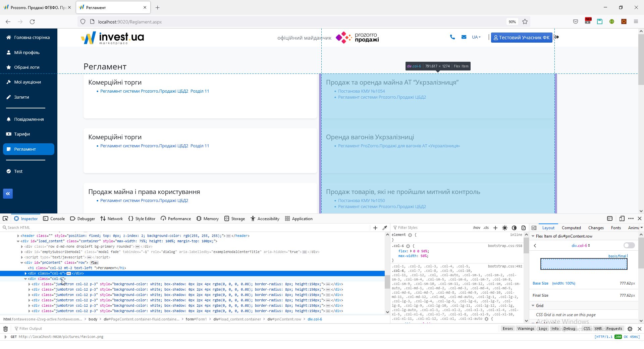Click the logout icon beside user button
This screenshot has height=349, width=644.
[557, 37]
